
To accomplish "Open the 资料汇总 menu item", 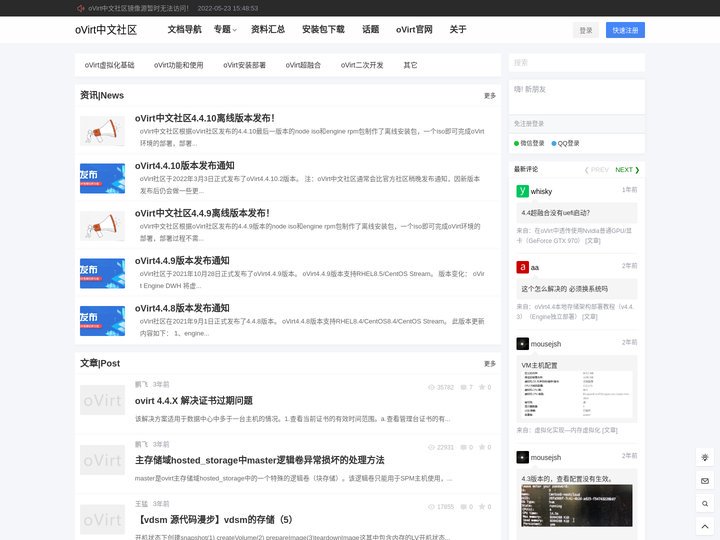I will point(268,29).
